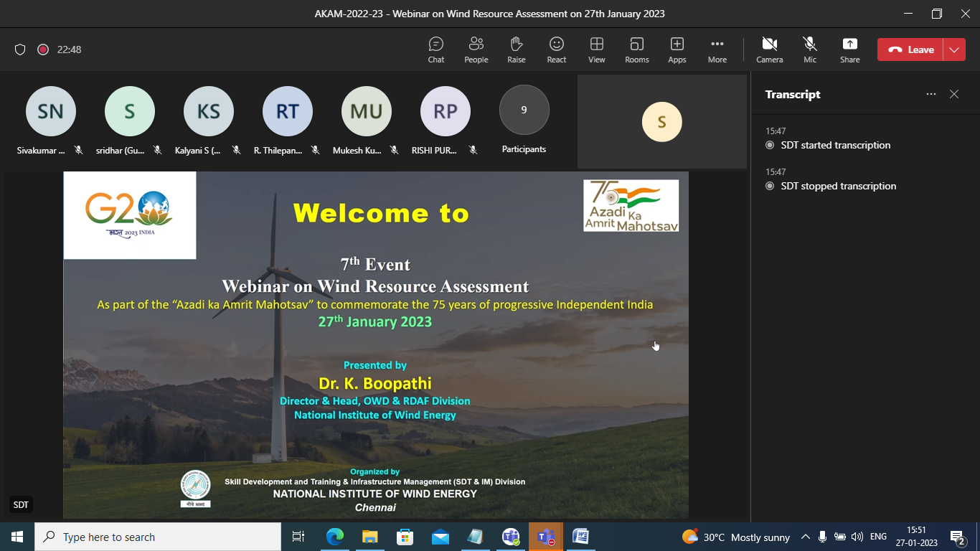Unmute the Mic
This screenshot has height=551, width=980.
tap(809, 50)
